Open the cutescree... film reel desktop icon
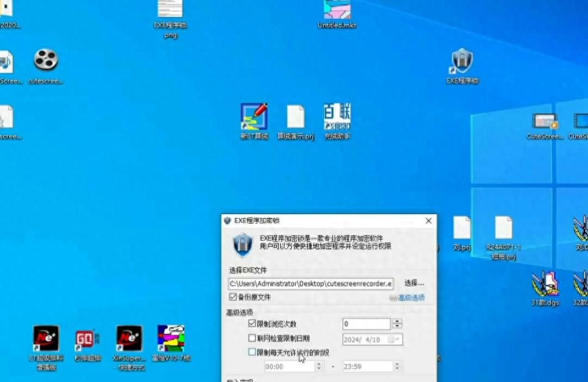Viewport: 588px width, 382px height. 45,60
